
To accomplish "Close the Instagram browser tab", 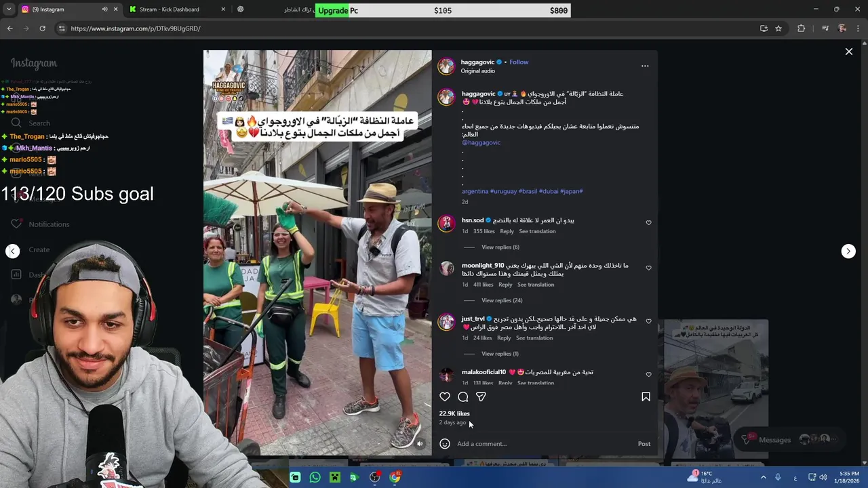I will click(115, 9).
